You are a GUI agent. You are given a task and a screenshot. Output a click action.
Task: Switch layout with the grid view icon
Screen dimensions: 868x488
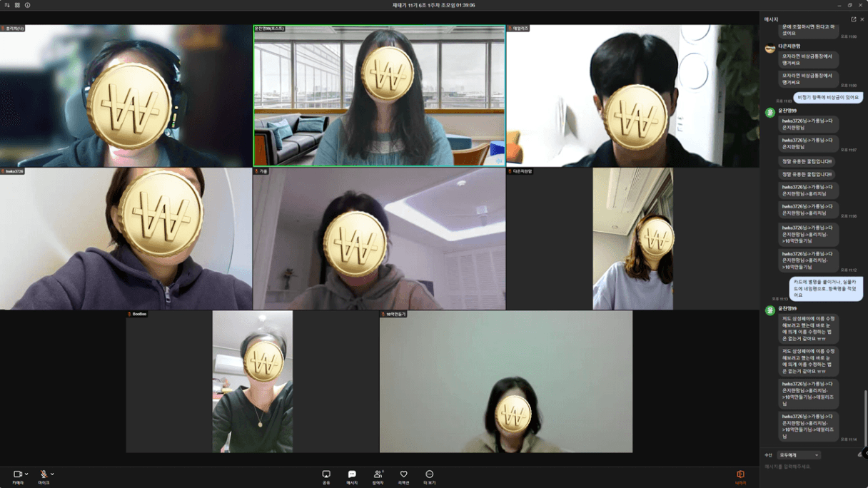(x=17, y=5)
